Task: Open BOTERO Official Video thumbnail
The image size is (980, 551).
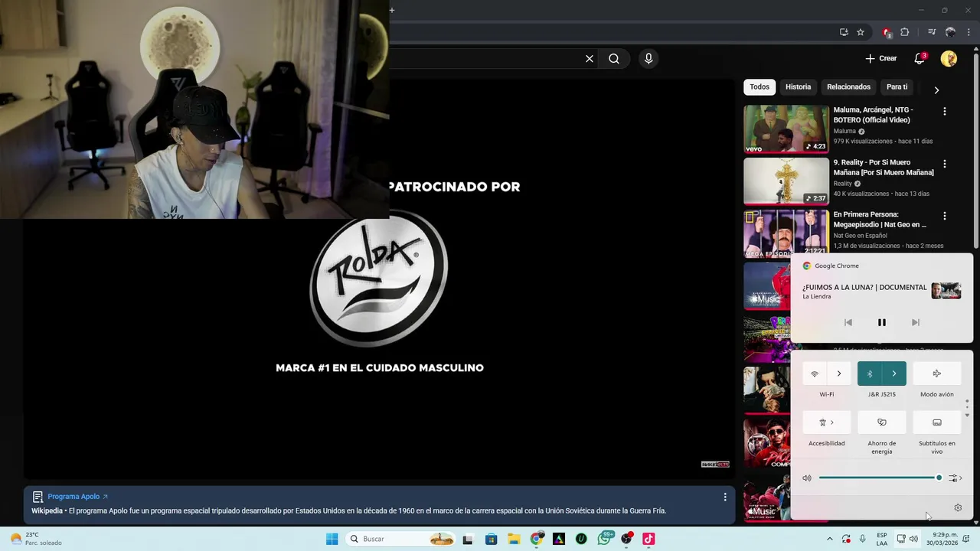Action: pos(786,129)
